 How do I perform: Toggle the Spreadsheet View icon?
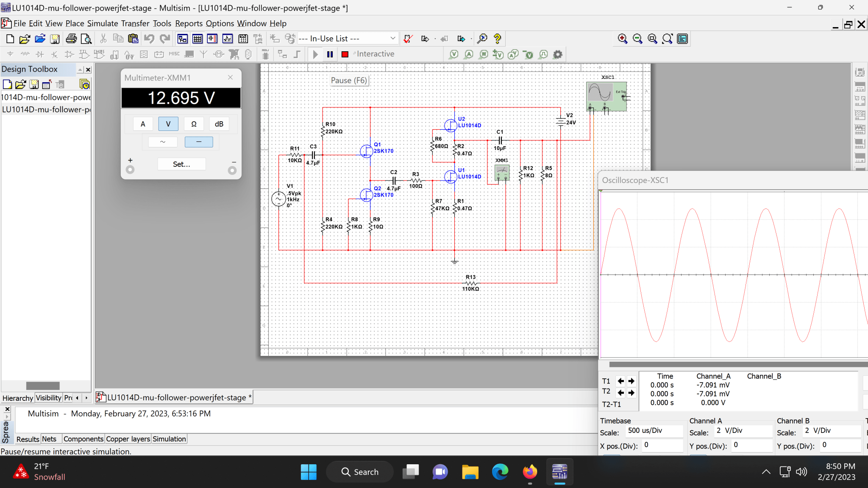coord(198,39)
